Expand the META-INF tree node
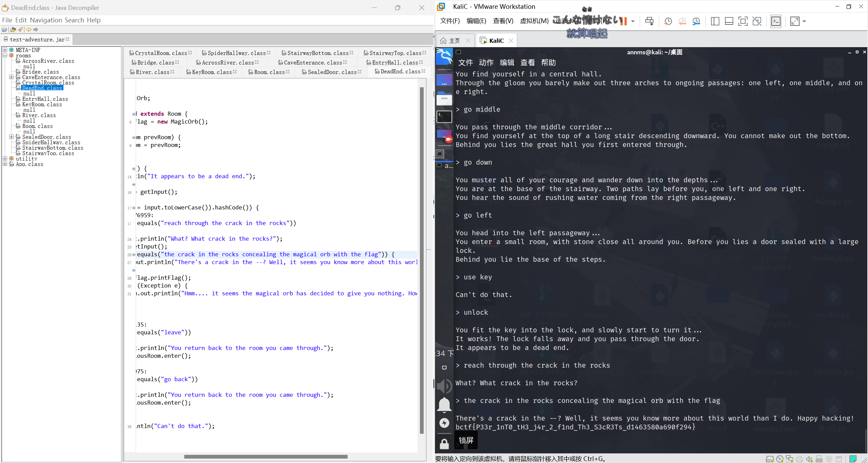868x463 pixels. tap(5, 50)
